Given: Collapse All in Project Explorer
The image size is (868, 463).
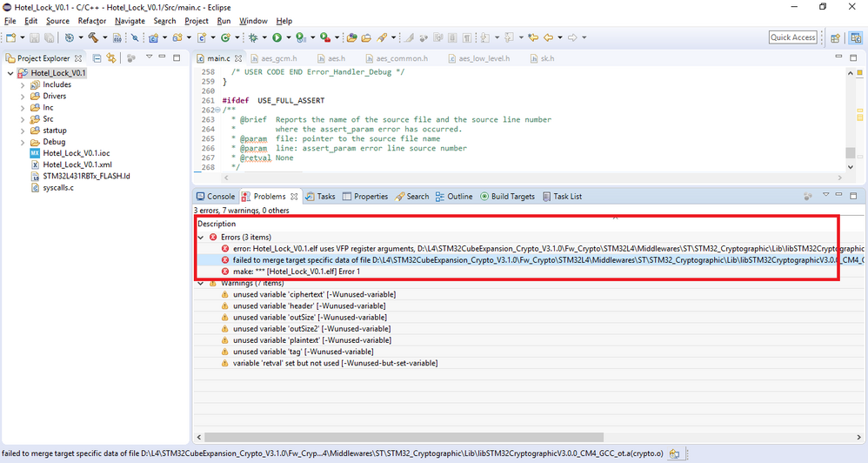Looking at the screenshot, I should point(97,57).
